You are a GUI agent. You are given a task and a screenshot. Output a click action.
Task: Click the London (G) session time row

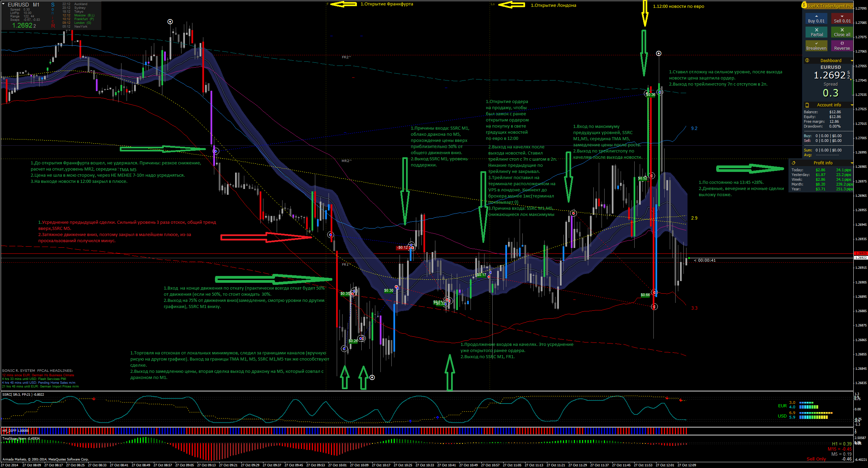pos(77,23)
